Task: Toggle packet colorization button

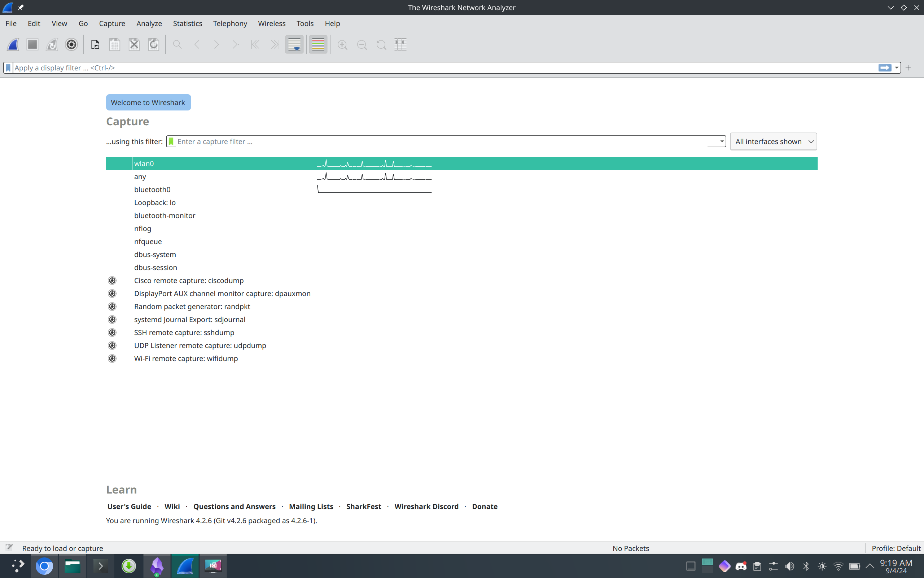Action: (x=318, y=45)
